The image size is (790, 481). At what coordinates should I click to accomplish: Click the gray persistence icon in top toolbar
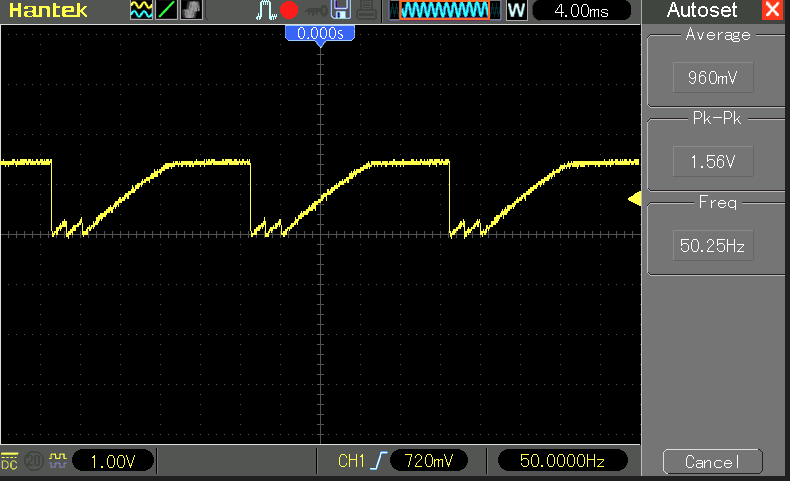click(190, 11)
